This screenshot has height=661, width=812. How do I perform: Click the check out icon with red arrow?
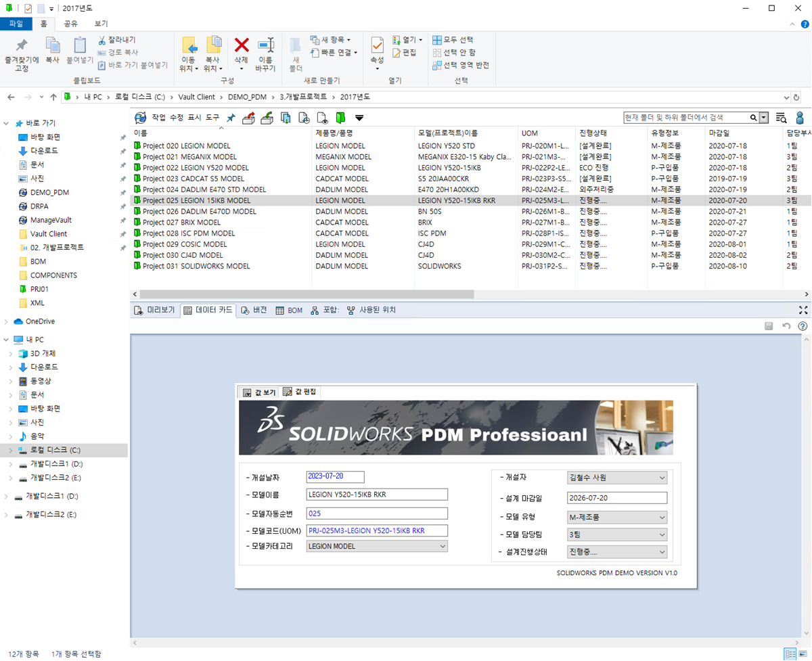tap(248, 118)
